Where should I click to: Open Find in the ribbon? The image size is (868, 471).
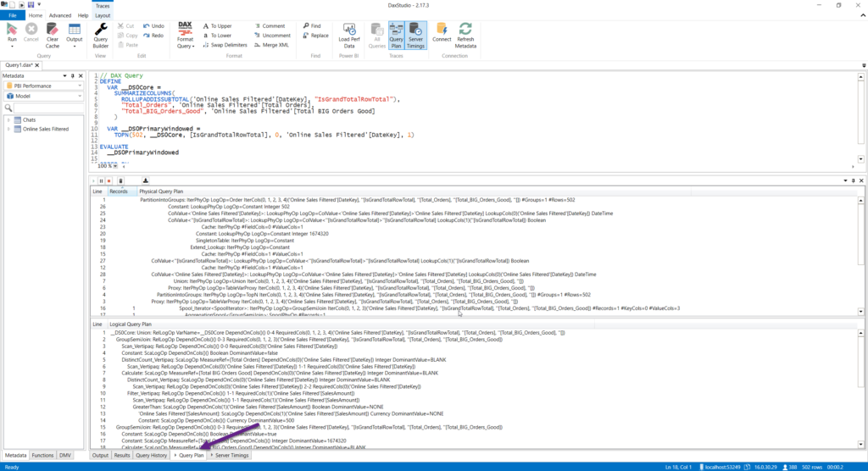312,26
